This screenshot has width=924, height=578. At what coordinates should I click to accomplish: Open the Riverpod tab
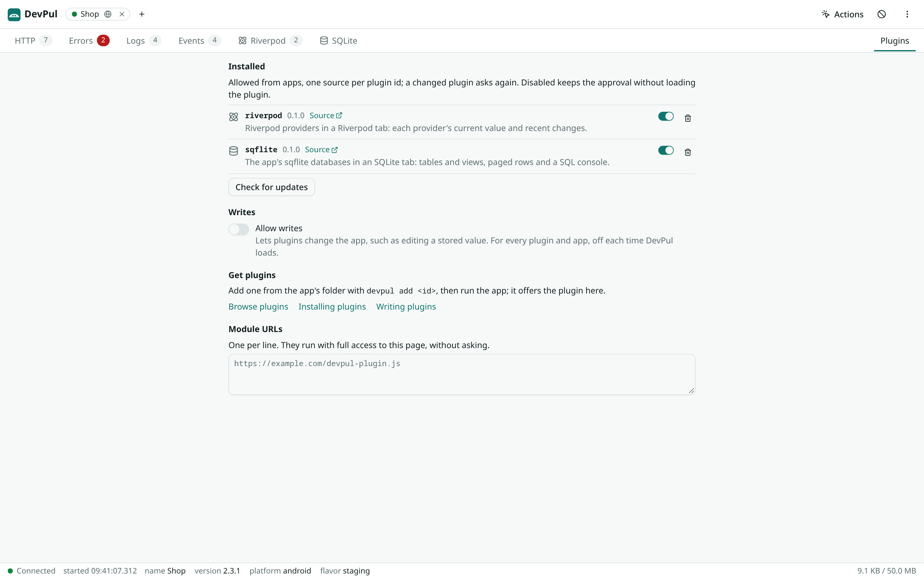(x=270, y=40)
